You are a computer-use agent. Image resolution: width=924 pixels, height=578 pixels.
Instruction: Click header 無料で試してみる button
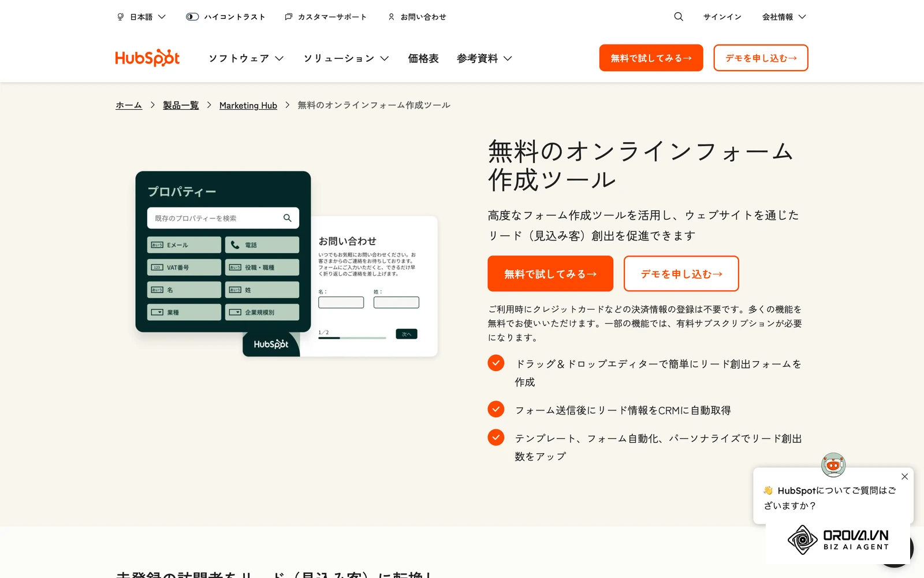651,58
